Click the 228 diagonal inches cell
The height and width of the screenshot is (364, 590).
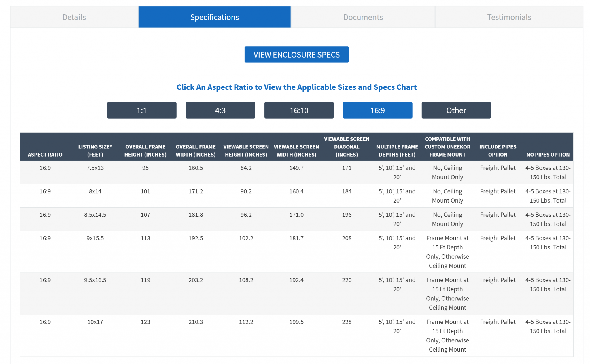[347, 322]
